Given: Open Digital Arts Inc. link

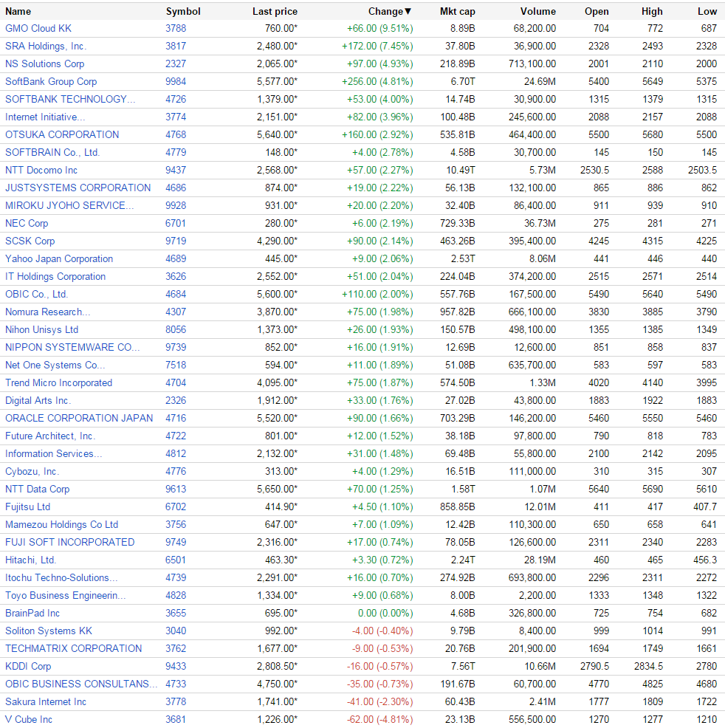Looking at the screenshot, I should [x=38, y=401].
